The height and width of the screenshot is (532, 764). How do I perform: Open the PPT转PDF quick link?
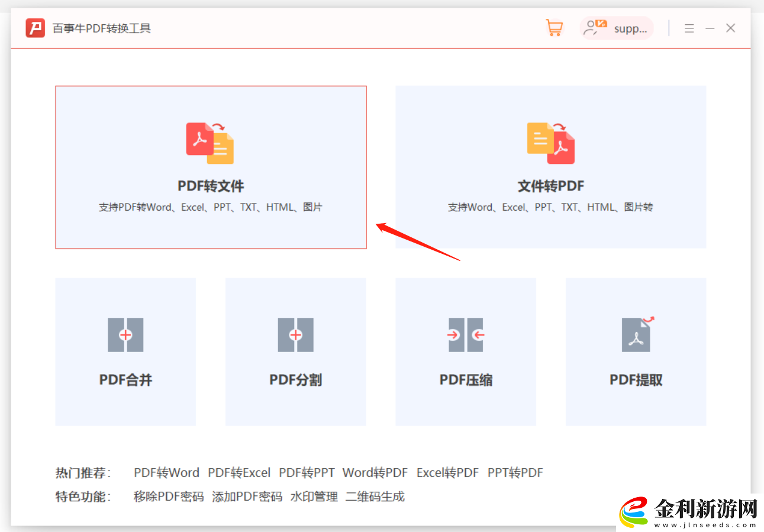coord(515,473)
